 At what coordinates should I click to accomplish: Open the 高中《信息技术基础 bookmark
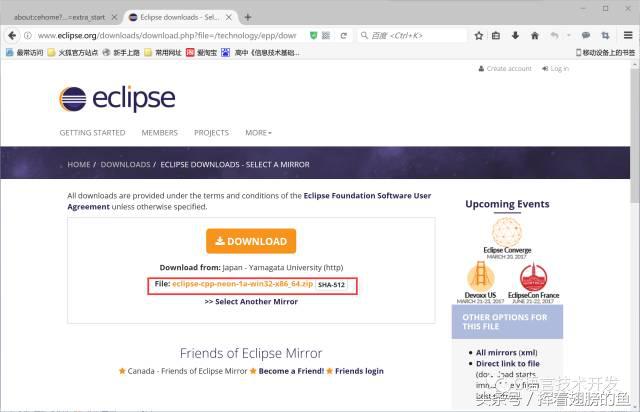point(260,52)
